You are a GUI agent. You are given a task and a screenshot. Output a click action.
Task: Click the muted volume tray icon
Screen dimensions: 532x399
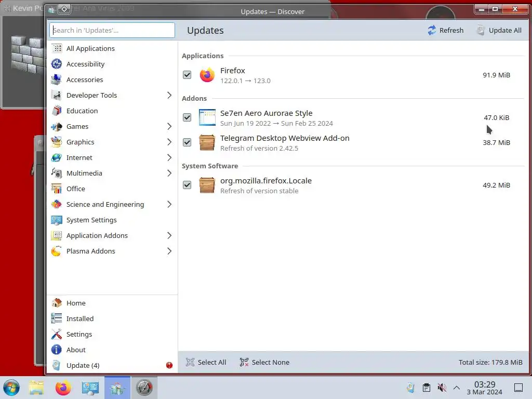pos(442,388)
